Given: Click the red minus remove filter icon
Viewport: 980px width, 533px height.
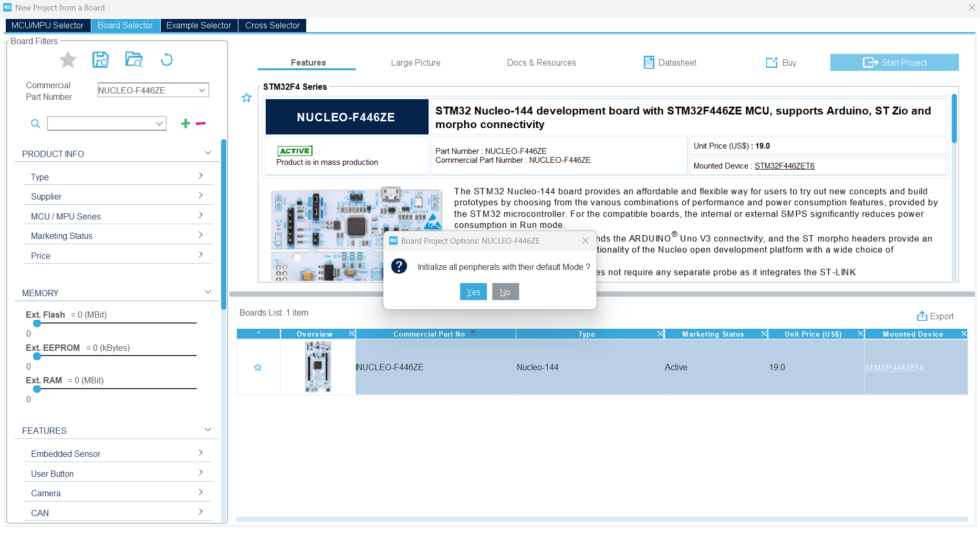Looking at the screenshot, I should point(201,123).
